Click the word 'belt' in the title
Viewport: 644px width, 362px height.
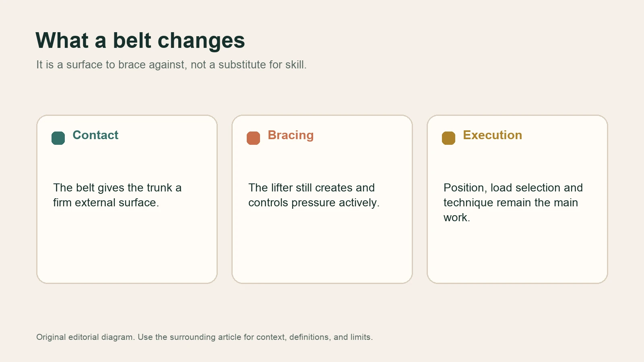coord(132,41)
